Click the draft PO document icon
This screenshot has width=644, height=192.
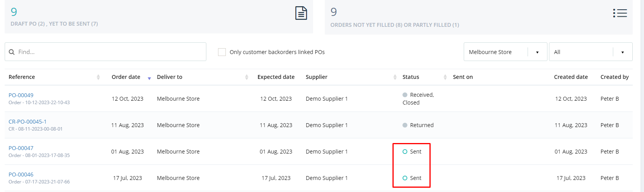pos(301,13)
